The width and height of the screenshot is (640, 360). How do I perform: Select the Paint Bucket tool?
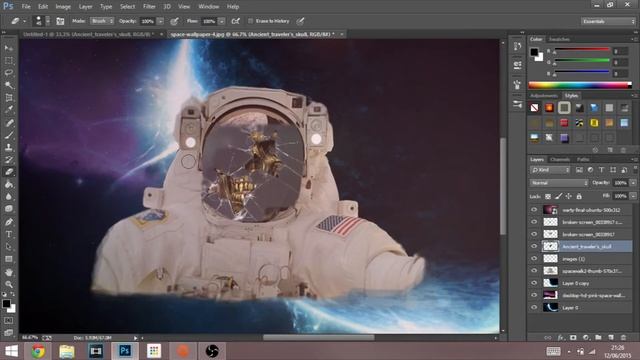[9, 184]
